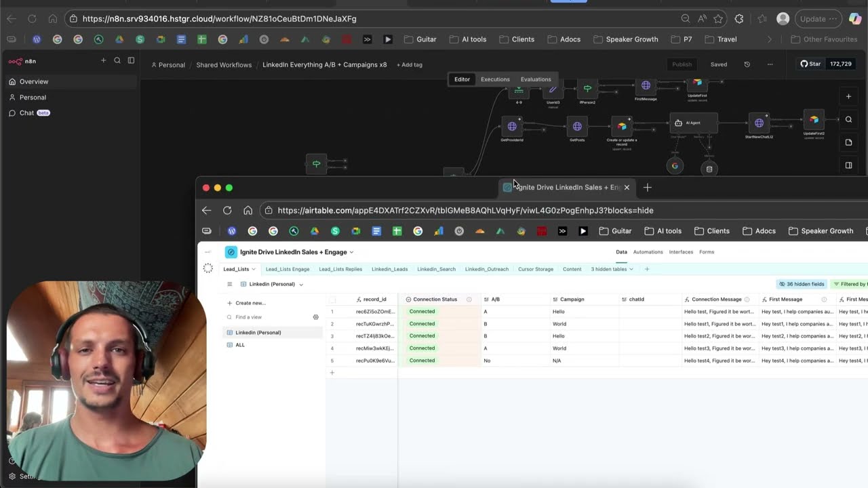Expand the 3 hidden tables dropdown
This screenshot has height=488, width=868.
pos(612,269)
